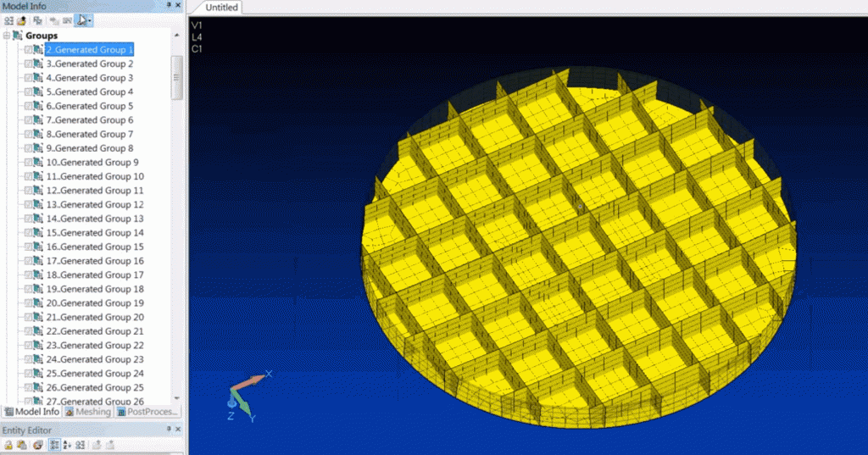868x455 pixels.
Task: Close the Entity Editor panel
Action: click(x=178, y=429)
